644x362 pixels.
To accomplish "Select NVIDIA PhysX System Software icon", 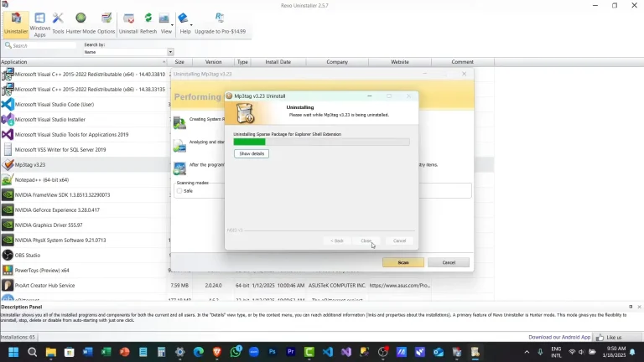I will tap(8, 240).
